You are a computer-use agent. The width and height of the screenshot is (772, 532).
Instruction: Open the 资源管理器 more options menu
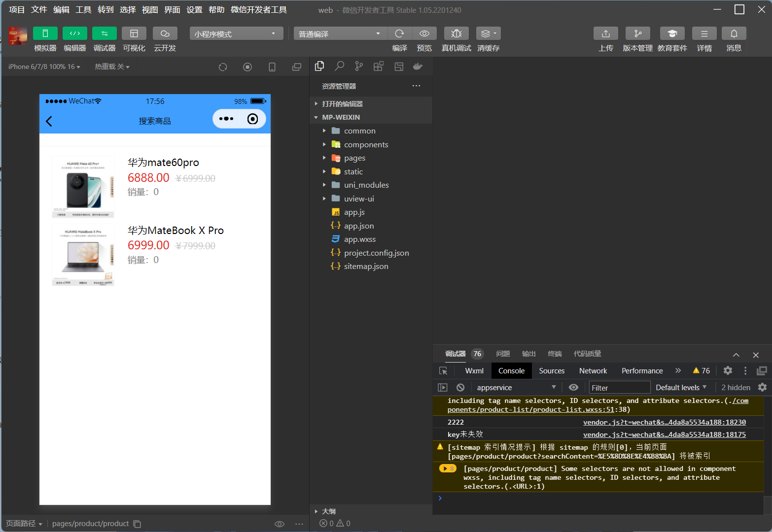coord(417,86)
